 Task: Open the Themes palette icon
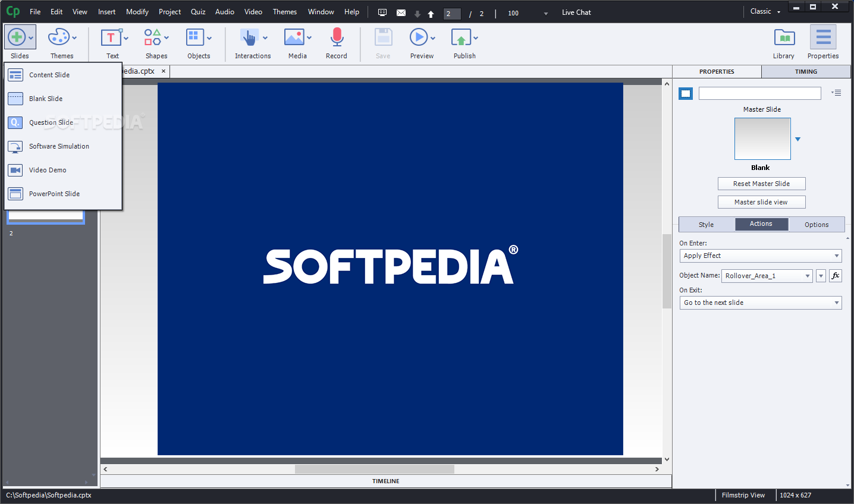pyautogui.click(x=59, y=37)
